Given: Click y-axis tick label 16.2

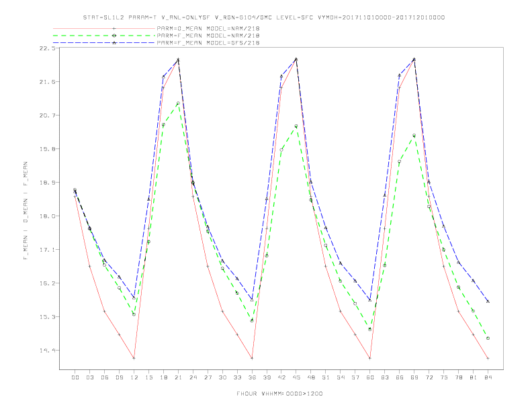Looking at the screenshot, I should (47, 283).
